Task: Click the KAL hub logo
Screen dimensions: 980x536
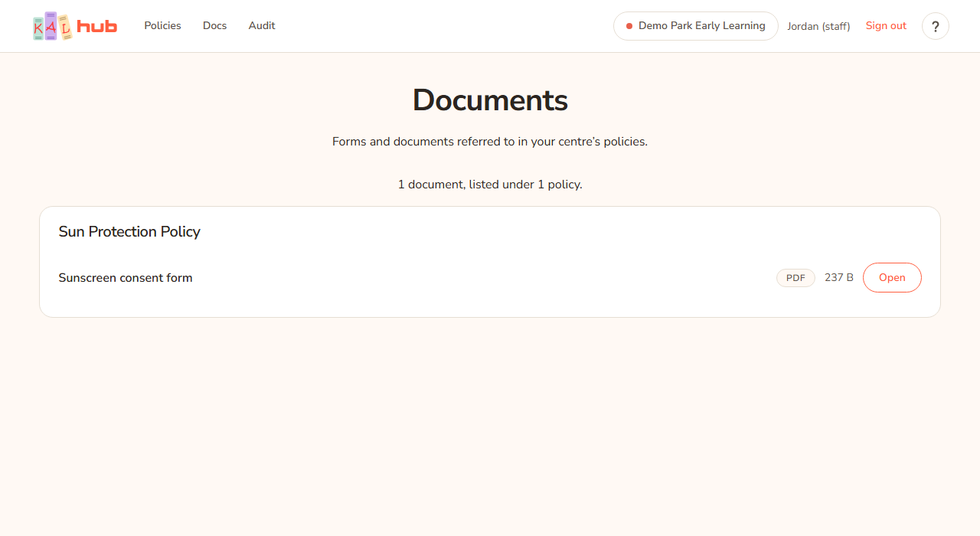Action: pyautogui.click(x=75, y=26)
